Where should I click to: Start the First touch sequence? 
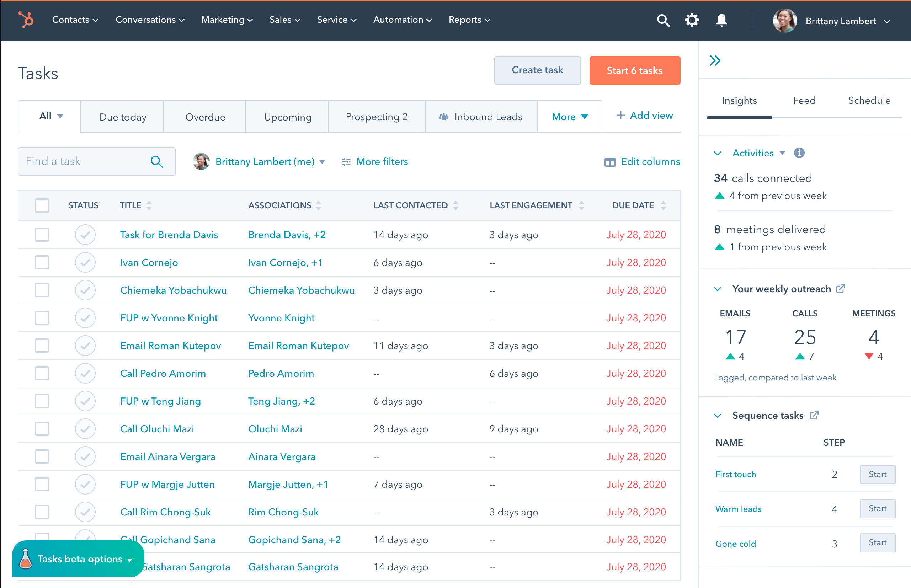point(877,474)
